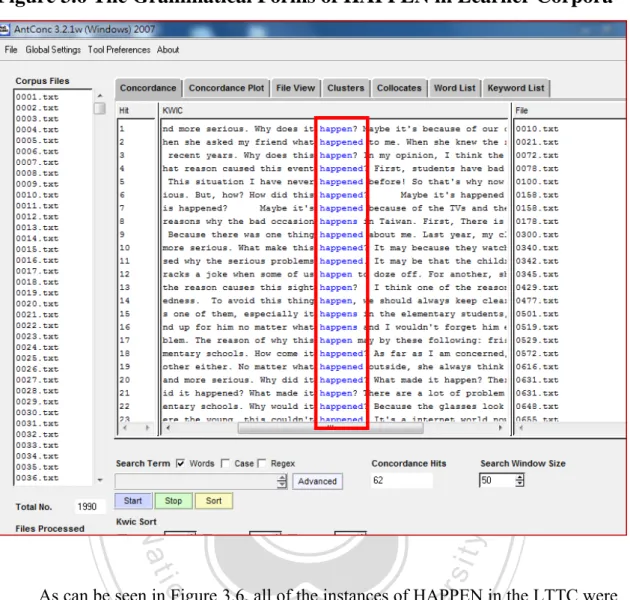Select corpus file 0030.txt
The image size is (630, 600).
(37, 413)
